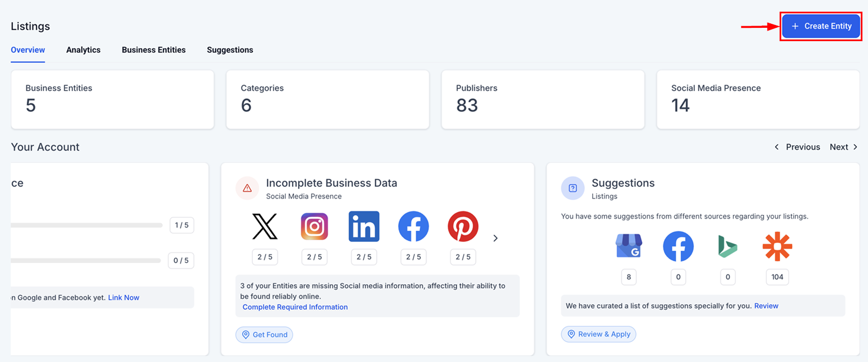
Task: Click the Google Business Profile suggestions icon
Action: [629, 246]
